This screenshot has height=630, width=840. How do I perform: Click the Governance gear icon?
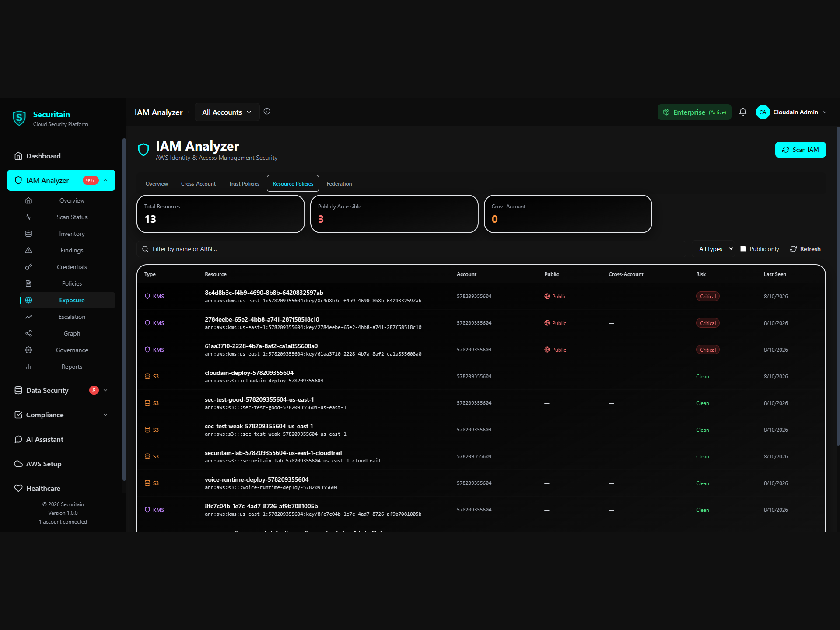pyautogui.click(x=28, y=350)
